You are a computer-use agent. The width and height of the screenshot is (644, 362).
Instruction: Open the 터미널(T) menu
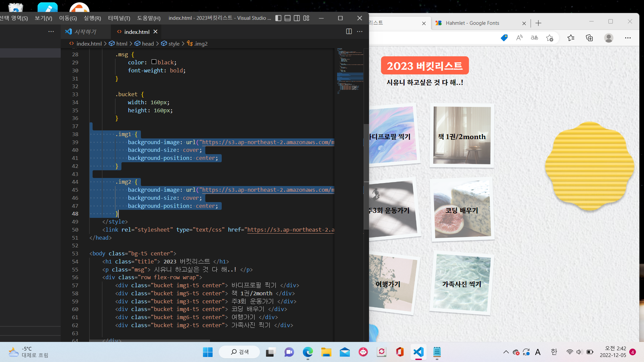click(x=119, y=18)
